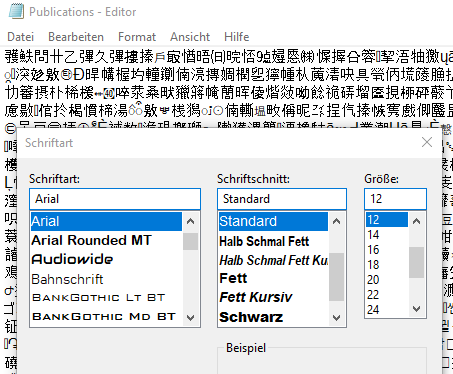Select size 12 in size list
The image size is (453, 374).
(387, 220)
